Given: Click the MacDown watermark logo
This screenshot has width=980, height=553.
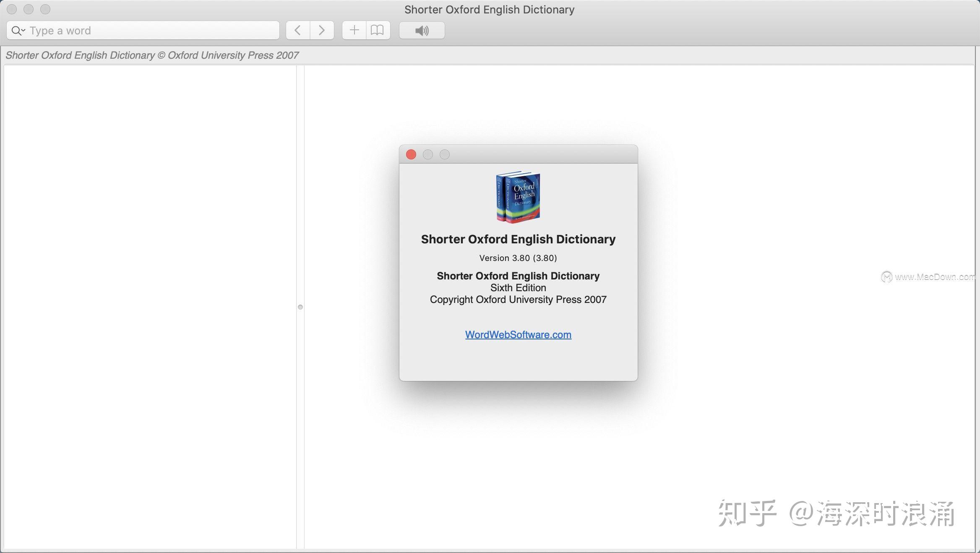Looking at the screenshot, I should click(886, 276).
